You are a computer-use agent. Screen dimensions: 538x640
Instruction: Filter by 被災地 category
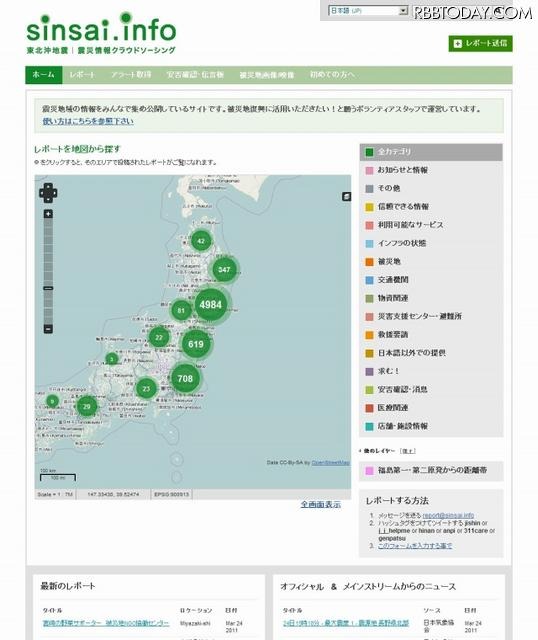pyautogui.click(x=431, y=261)
